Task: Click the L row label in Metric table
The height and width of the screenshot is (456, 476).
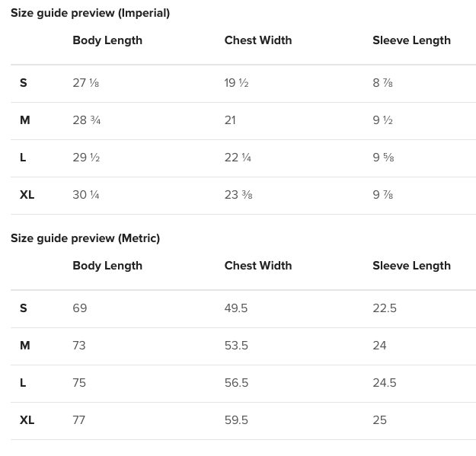Action: pos(23,383)
